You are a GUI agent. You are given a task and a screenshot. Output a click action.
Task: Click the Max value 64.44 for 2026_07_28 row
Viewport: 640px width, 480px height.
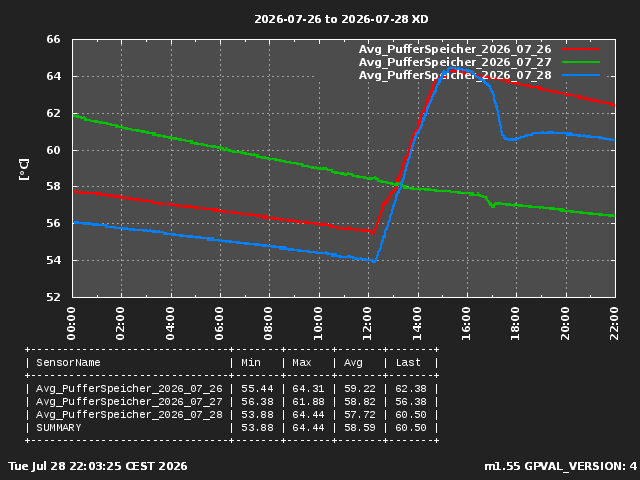coord(308,415)
